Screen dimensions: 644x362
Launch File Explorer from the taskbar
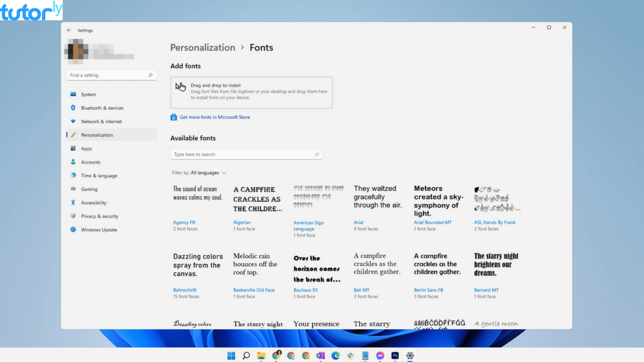coord(261,356)
